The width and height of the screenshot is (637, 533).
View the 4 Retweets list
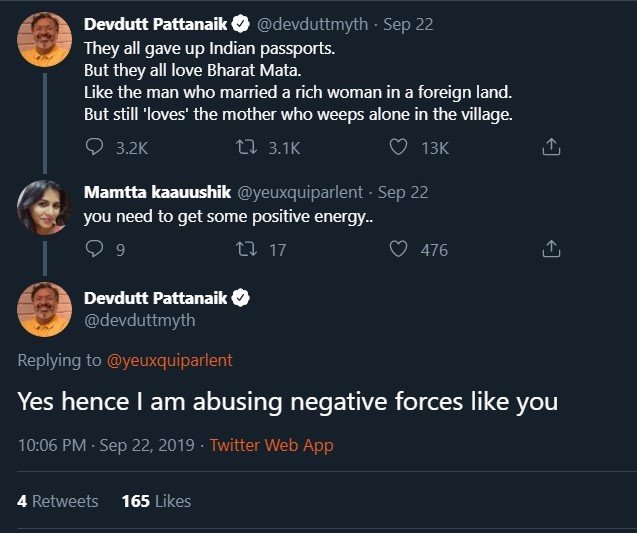pos(58,501)
